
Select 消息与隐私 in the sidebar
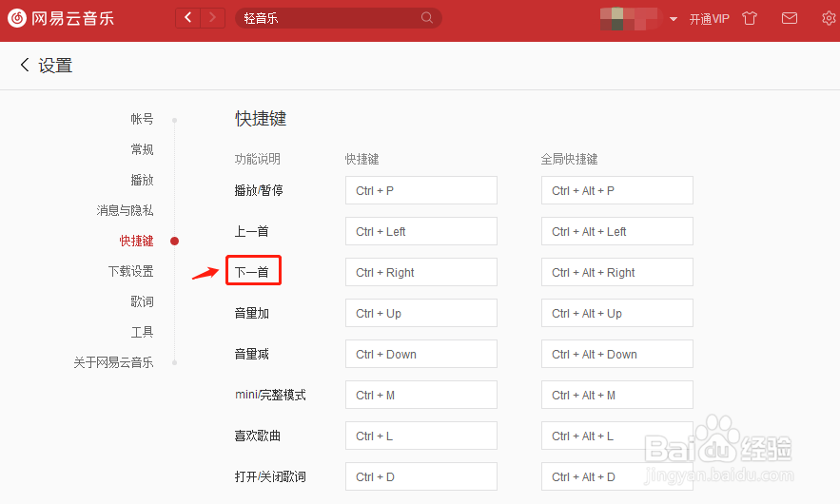(x=125, y=210)
